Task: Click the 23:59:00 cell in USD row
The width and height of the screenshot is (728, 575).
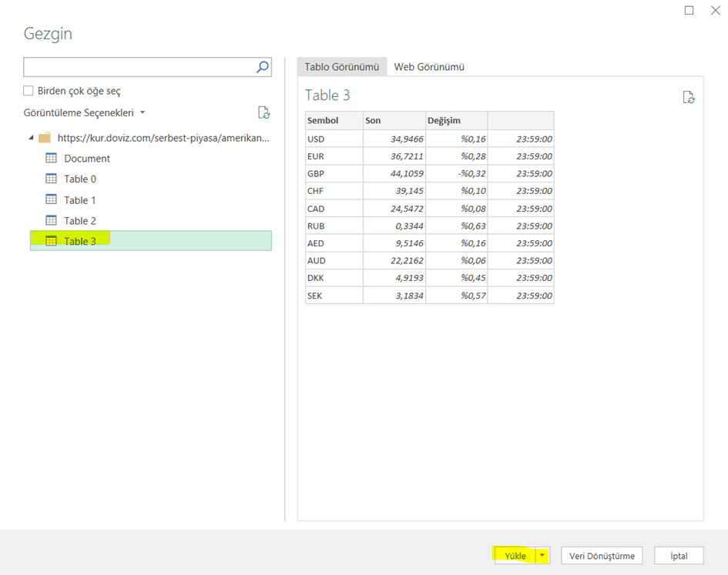Action: point(521,139)
